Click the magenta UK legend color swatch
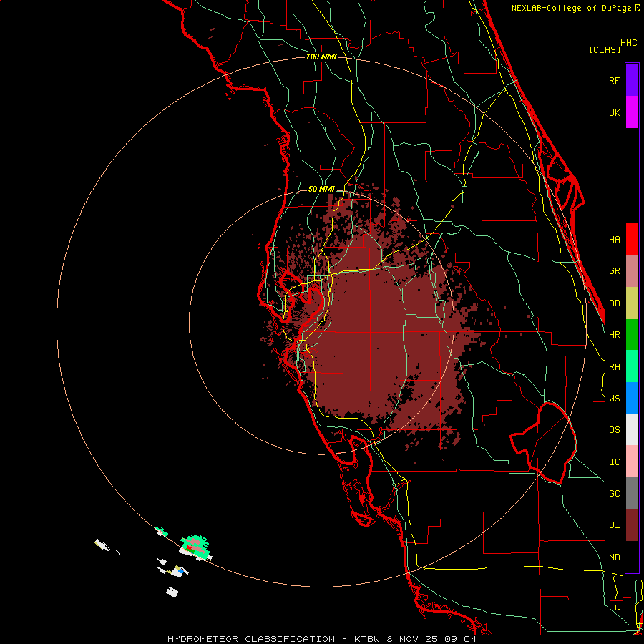The height and width of the screenshot is (644, 644). [x=632, y=112]
